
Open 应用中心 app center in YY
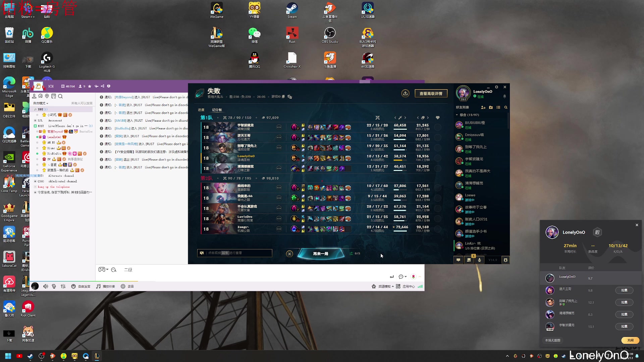point(406,286)
